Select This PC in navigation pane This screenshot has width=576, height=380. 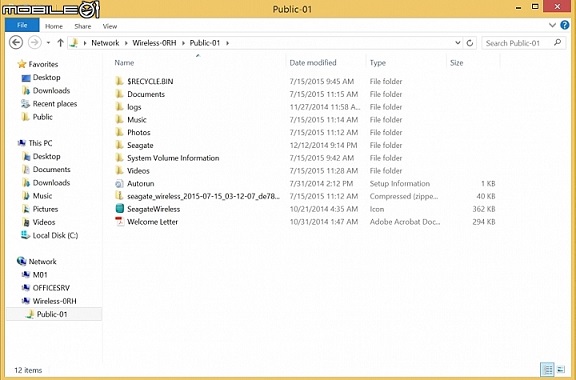40,143
